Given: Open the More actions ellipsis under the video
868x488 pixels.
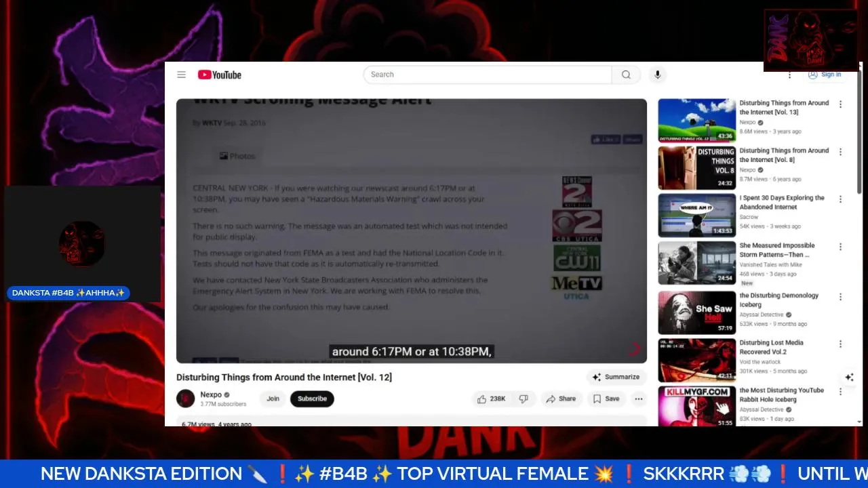Looking at the screenshot, I should (638, 399).
